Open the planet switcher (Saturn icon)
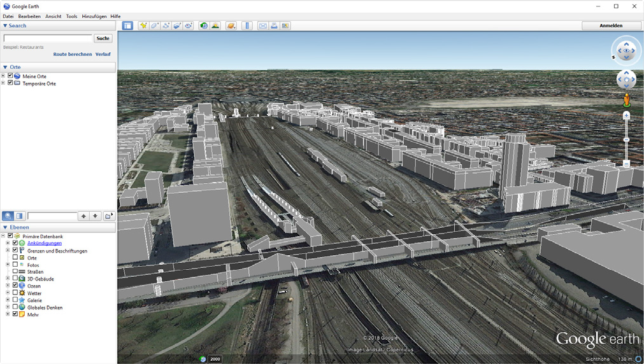Viewport: 644px width, 364px height. [x=231, y=25]
